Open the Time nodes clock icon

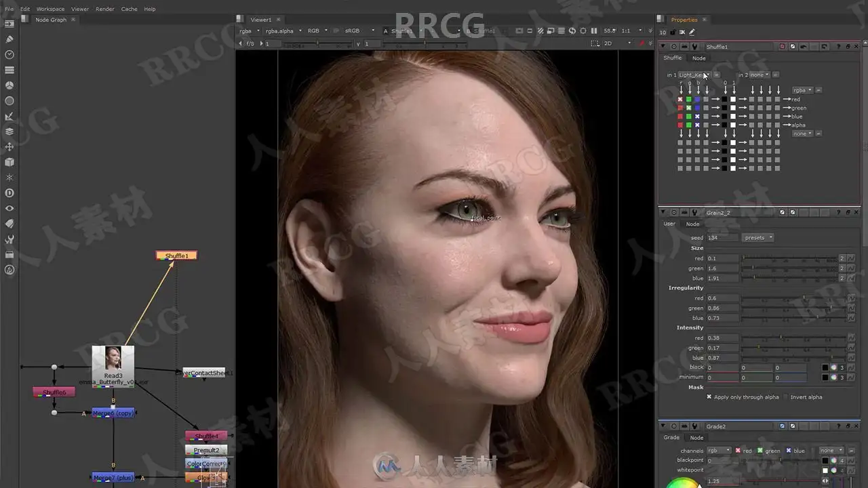(x=9, y=55)
